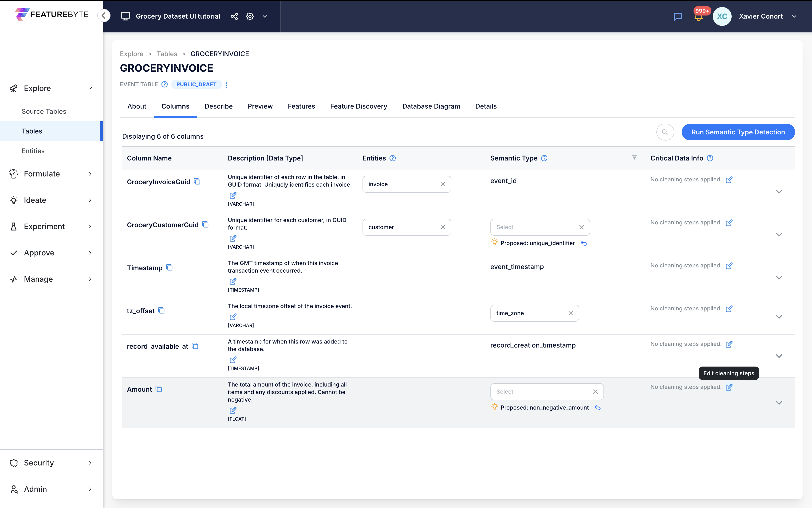Switch to the Preview tab
Viewport: 812px width, 508px height.
(x=260, y=106)
